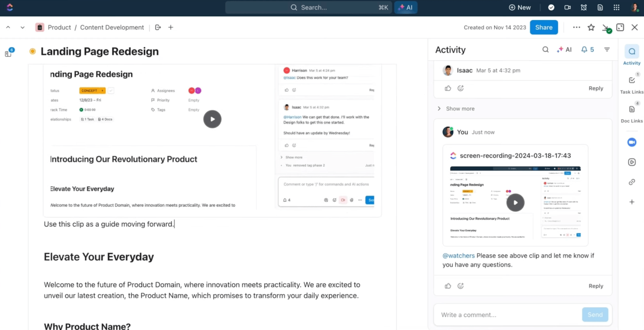This screenshot has width=644, height=330.
Task: Switch to the Doc Links tab
Action: click(x=632, y=113)
